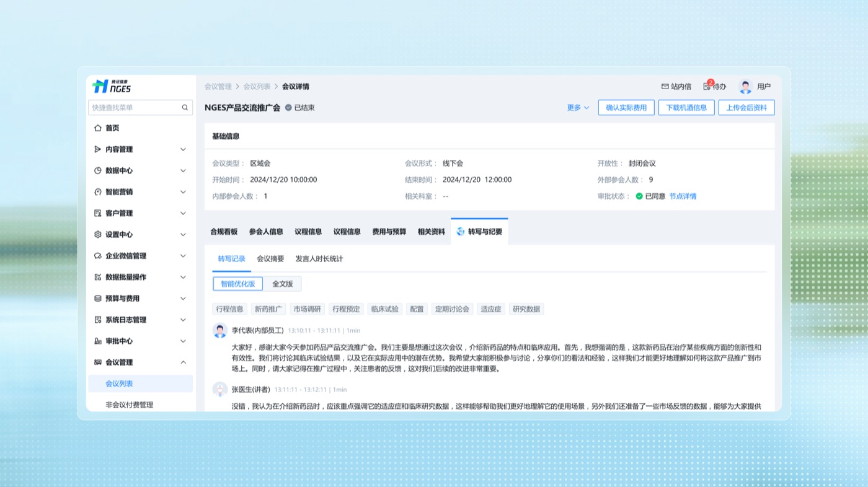The width and height of the screenshot is (868, 487).
Task: Open 发言人时长统计 sub-tab
Action: (319, 259)
